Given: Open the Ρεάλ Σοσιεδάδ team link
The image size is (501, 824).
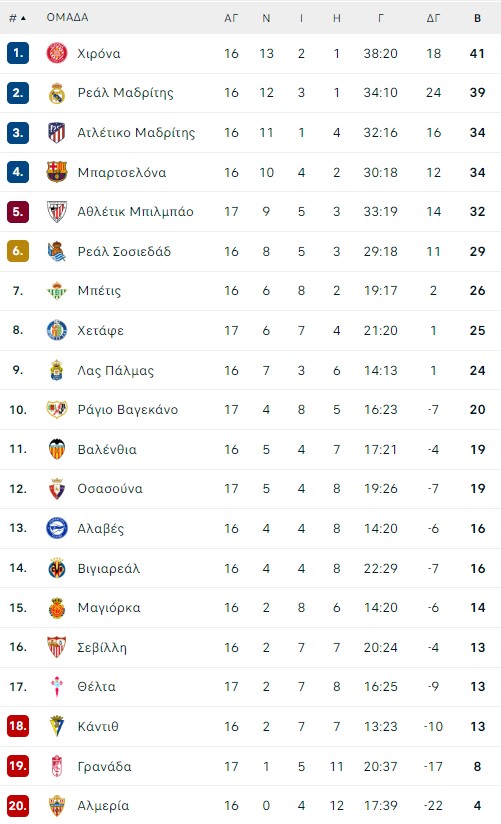Looking at the screenshot, I should click(124, 251).
